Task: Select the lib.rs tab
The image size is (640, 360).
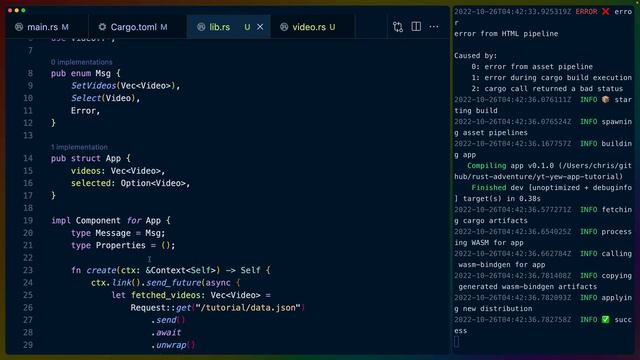Action: [x=220, y=27]
